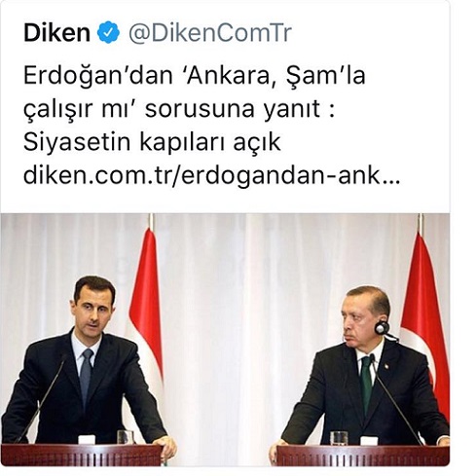Open the Diken account name
Image resolution: width=476 pixels, height=476 pixels.
click(x=56, y=33)
